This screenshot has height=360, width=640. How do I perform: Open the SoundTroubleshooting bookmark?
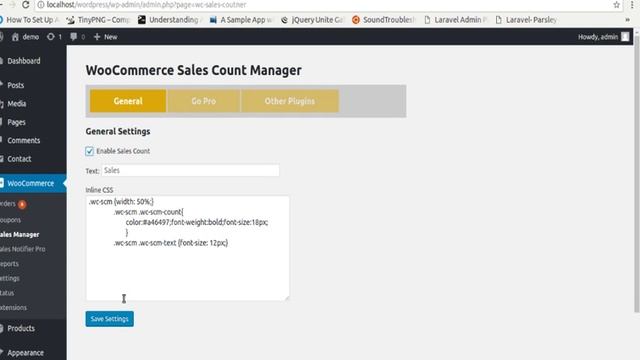(x=383, y=20)
